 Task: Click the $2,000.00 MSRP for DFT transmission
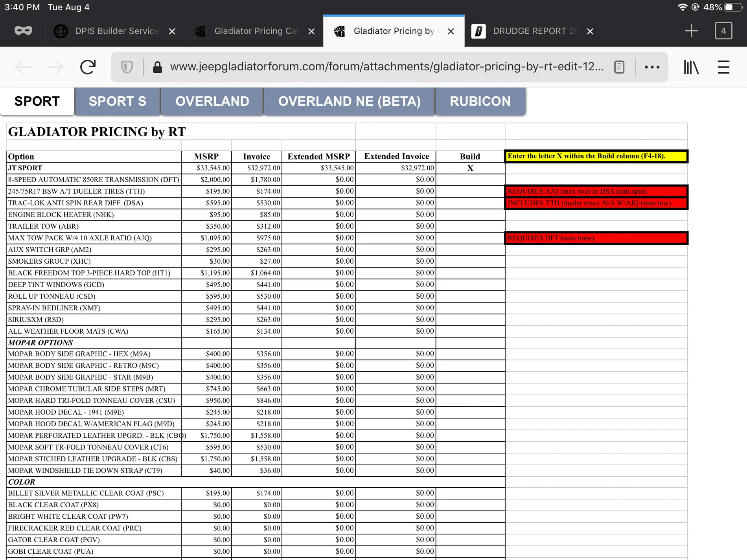coord(206,180)
